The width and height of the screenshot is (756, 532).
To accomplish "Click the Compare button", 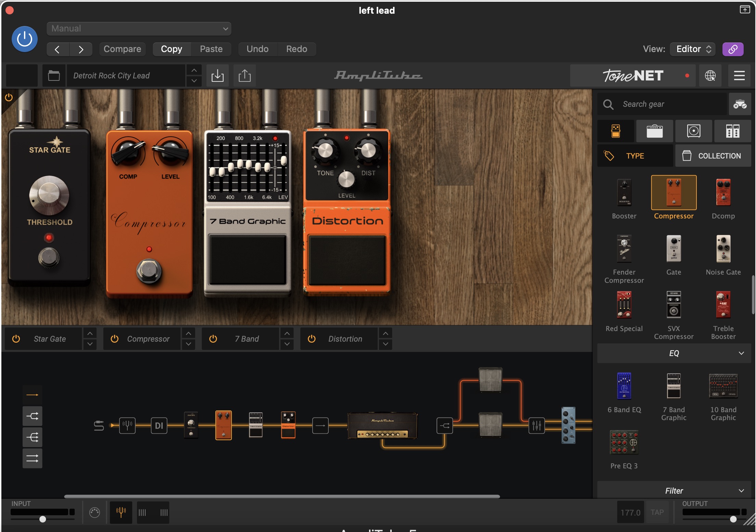I will (x=122, y=49).
